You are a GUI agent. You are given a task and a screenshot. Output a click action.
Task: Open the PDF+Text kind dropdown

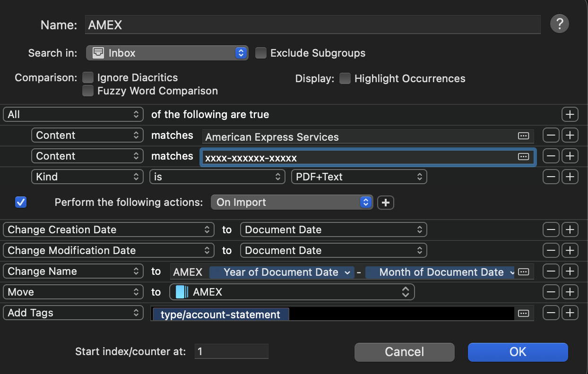359,177
